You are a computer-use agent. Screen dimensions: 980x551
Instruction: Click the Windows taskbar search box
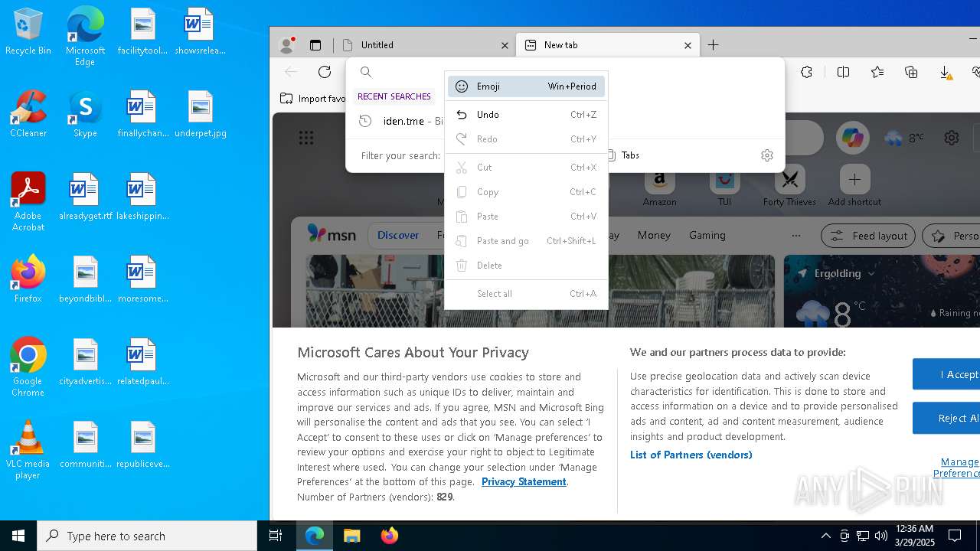click(147, 536)
